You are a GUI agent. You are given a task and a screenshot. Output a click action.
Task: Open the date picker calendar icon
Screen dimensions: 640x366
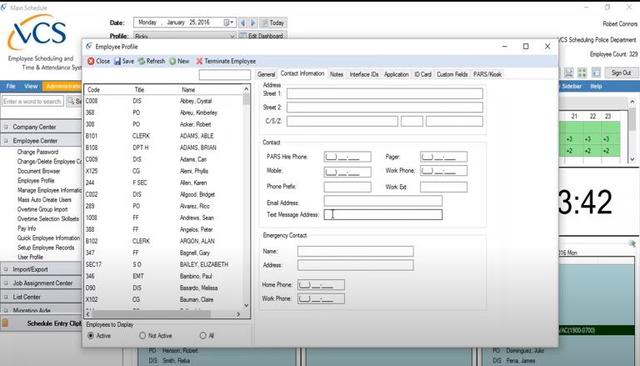point(228,22)
